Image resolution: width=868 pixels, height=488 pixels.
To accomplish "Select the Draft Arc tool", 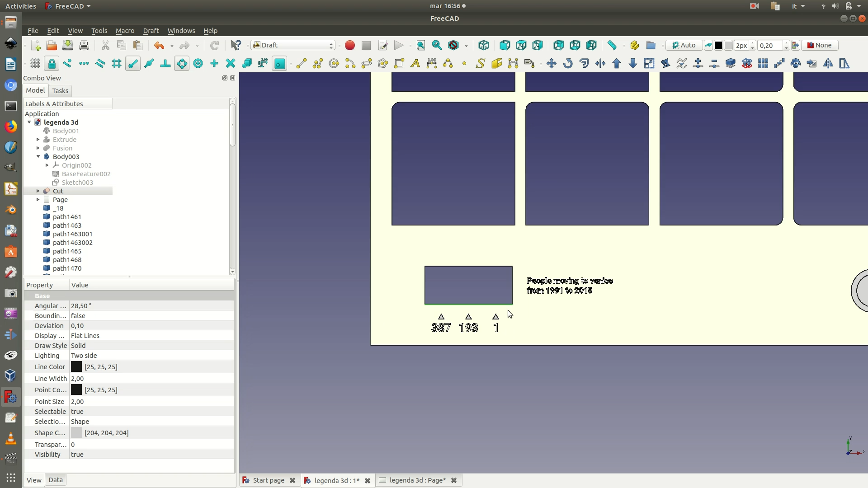I will (350, 63).
